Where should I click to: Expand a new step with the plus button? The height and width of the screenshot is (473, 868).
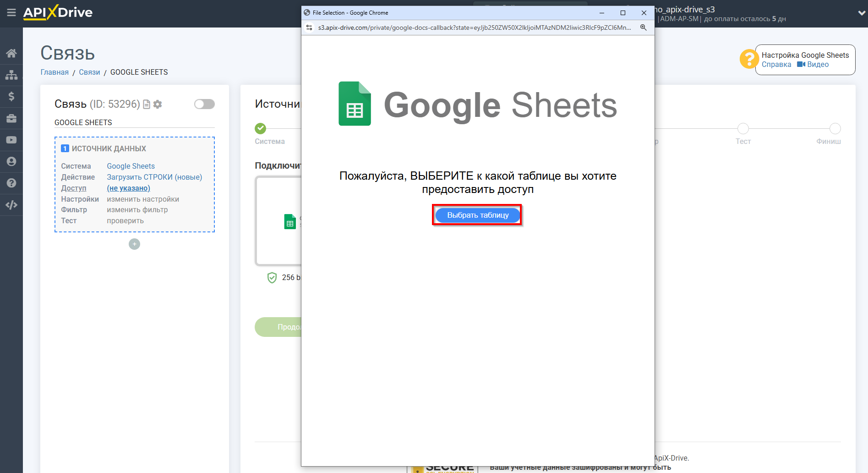coord(134,244)
